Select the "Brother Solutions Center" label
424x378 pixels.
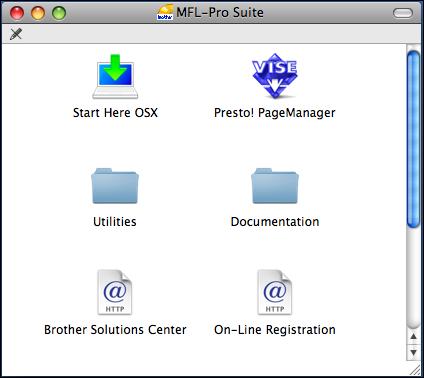pyautogui.click(x=115, y=330)
